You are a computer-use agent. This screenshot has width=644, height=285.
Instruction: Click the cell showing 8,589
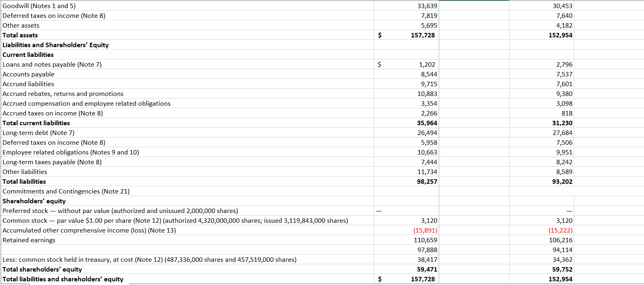(542, 172)
